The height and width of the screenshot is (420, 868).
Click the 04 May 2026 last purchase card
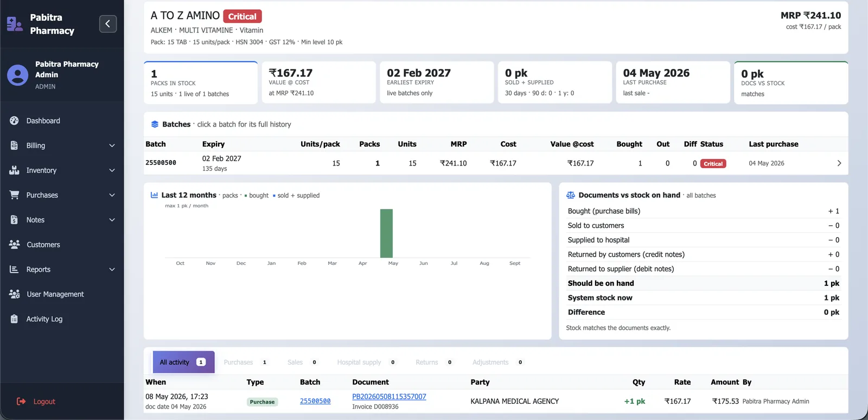[673, 82]
